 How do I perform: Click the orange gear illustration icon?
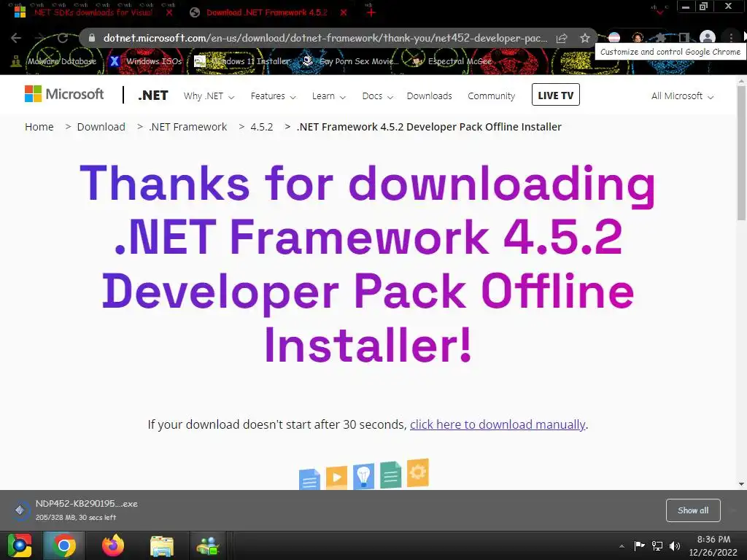(x=418, y=472)
